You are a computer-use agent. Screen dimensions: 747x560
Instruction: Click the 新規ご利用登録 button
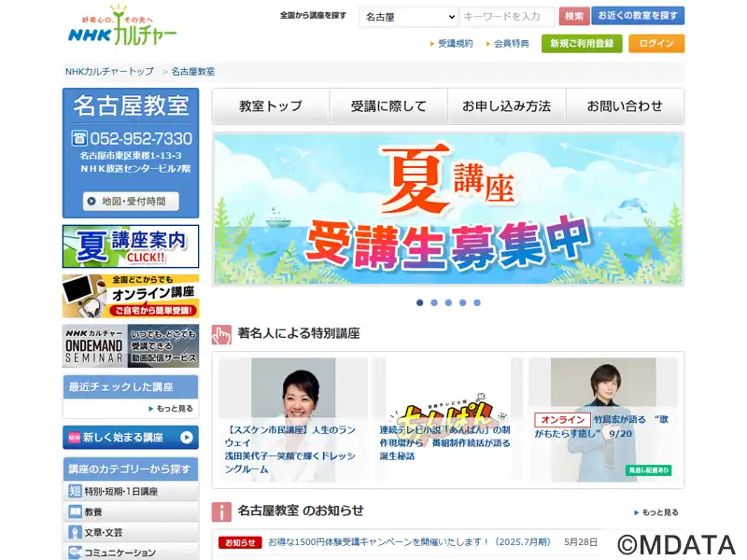(x=582, y=44)
